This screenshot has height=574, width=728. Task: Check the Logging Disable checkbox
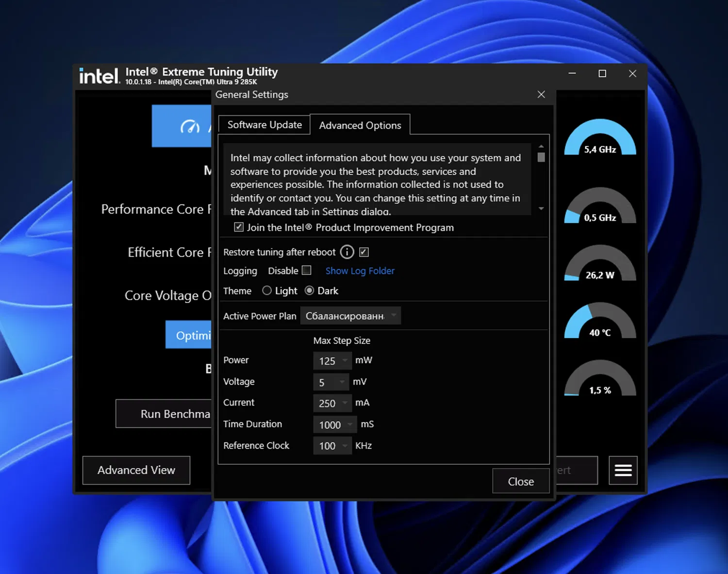click(x=307, y=270)
